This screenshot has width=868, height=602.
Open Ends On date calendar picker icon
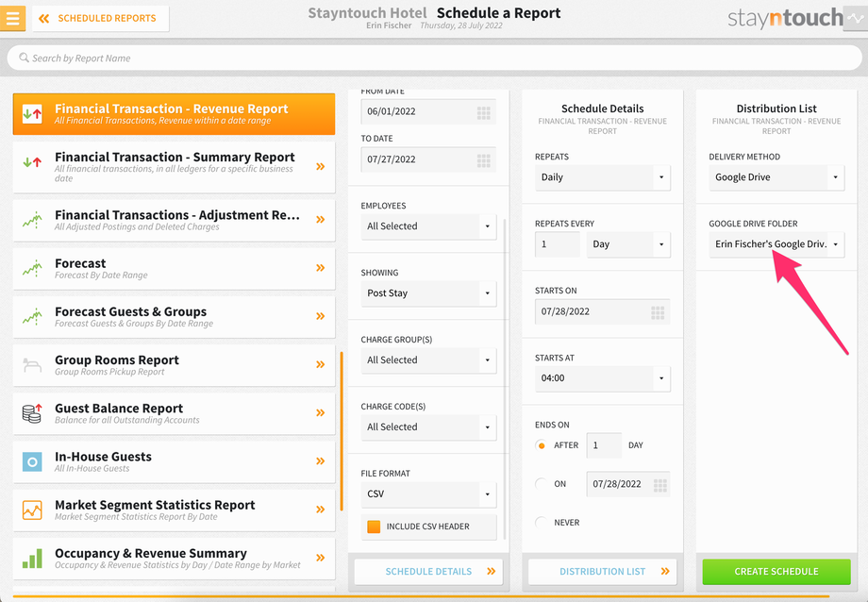[x=659, y=485]
